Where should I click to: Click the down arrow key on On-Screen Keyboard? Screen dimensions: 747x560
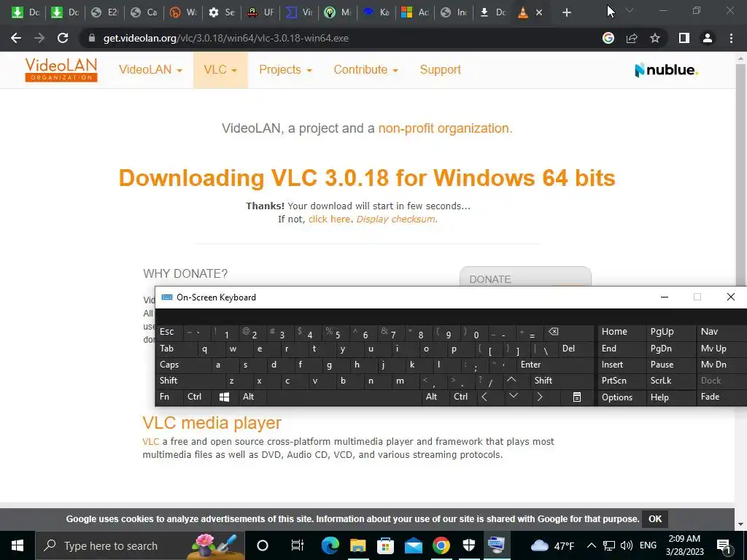click(x=513, y=396)
